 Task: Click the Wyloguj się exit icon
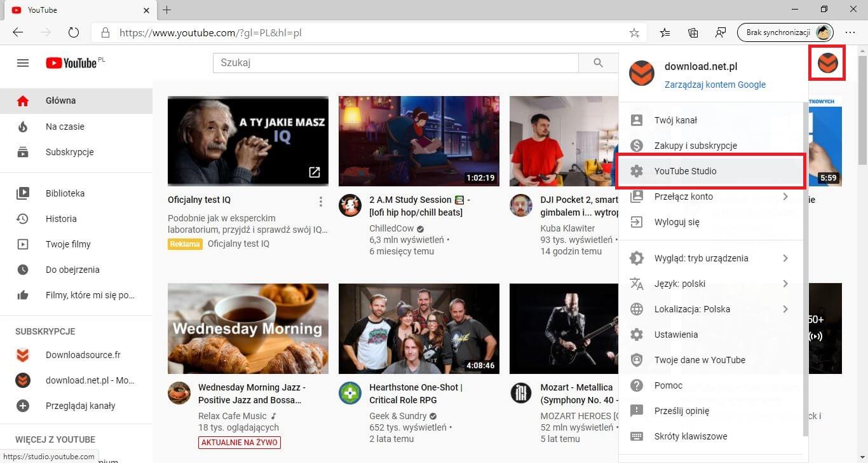(x=636, y=222)
